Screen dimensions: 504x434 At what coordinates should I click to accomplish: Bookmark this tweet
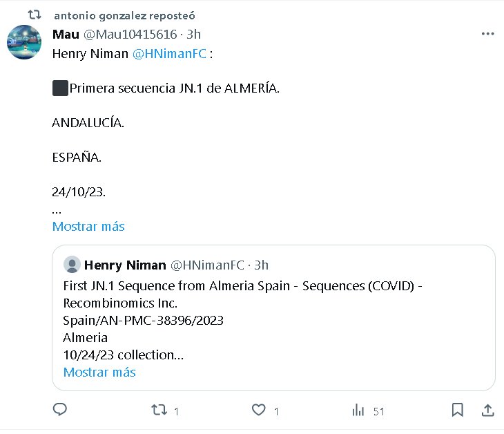(457, 410)
